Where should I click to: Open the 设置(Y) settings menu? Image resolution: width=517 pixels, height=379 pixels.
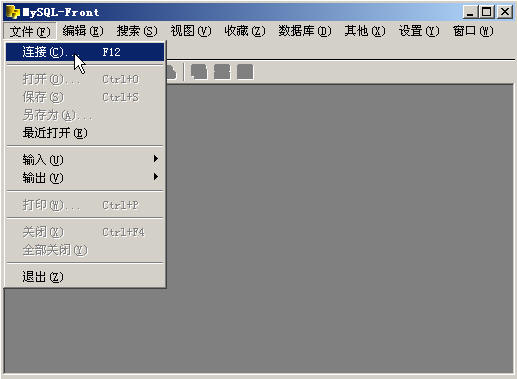[419, 31]
